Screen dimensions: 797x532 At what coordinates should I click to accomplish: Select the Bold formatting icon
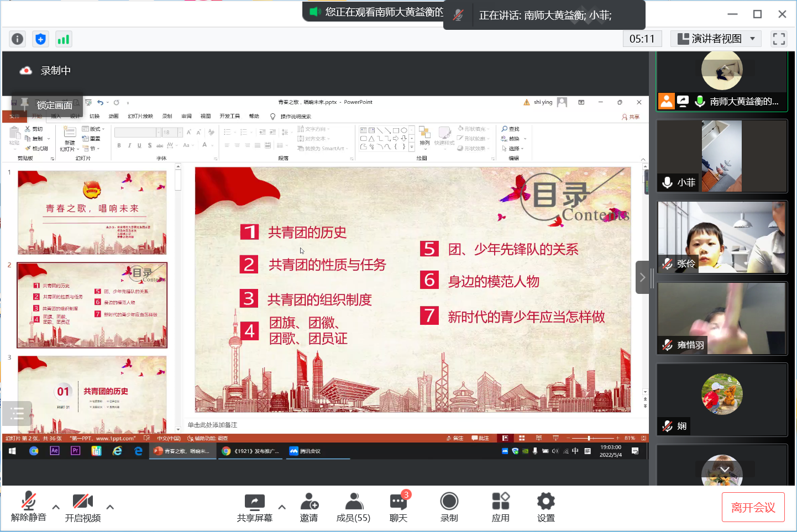[119, 145]
